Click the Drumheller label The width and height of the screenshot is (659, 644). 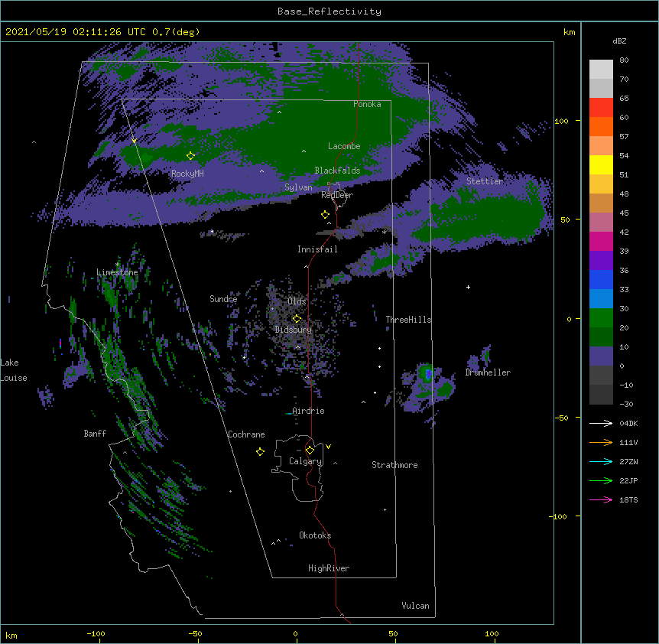pos(488,372)
